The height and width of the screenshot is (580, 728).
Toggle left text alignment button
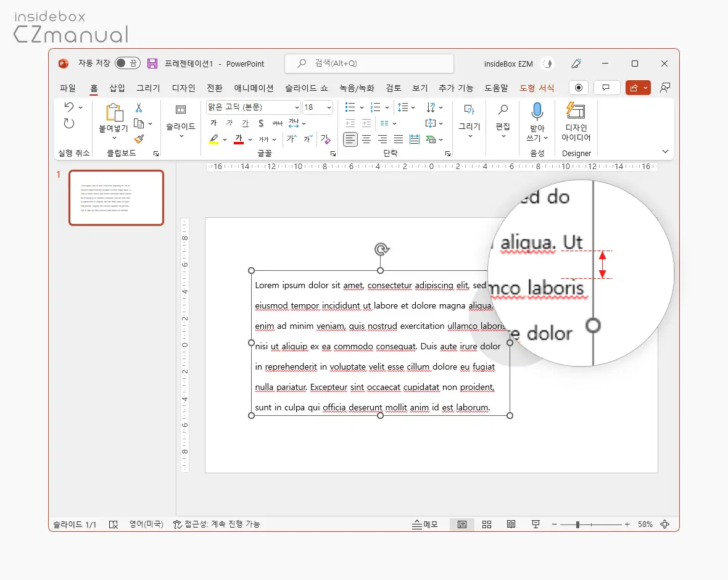click(x=350, y=139)
